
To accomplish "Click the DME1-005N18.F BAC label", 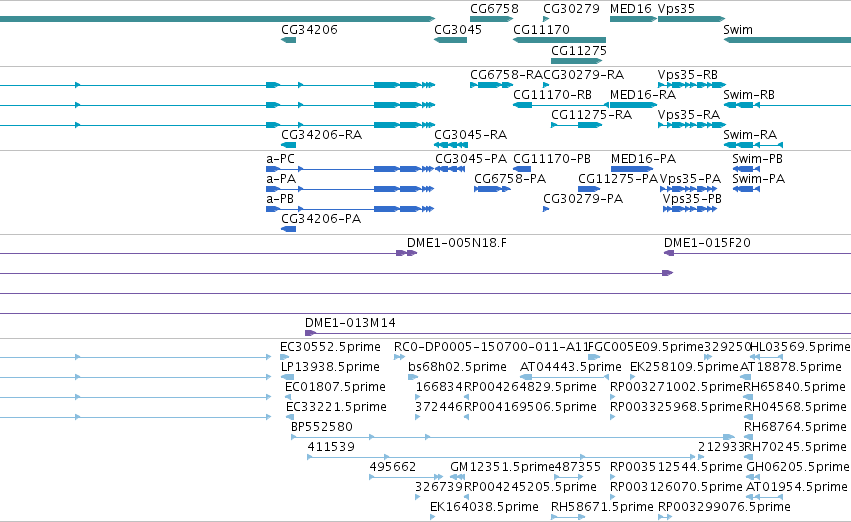I will [456, 244].
